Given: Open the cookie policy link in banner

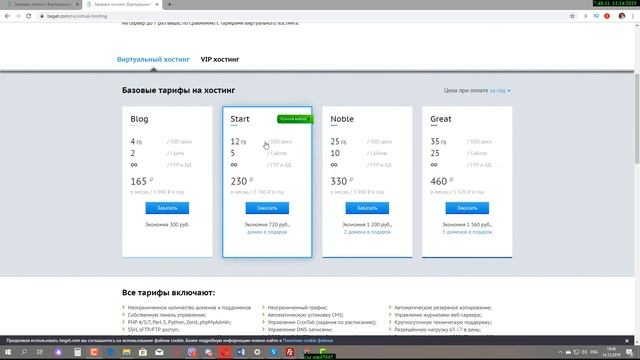Looking at the screenshot, I should pos(308,340).
